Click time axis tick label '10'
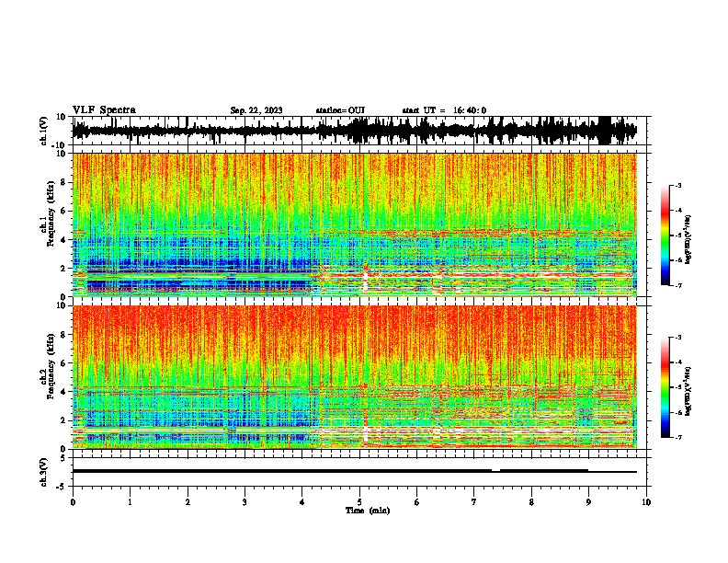 click(x=646, y=502)
